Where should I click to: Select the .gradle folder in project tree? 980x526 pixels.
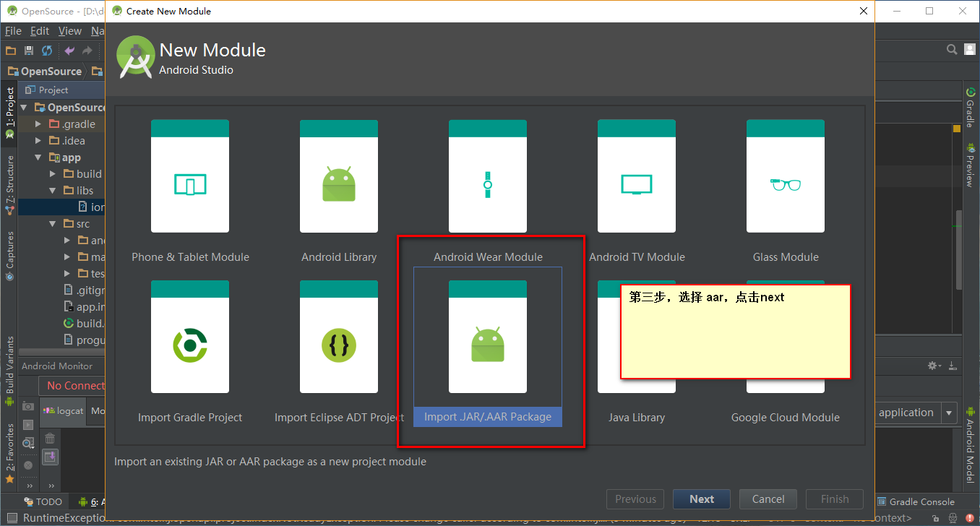click(72, 124)
